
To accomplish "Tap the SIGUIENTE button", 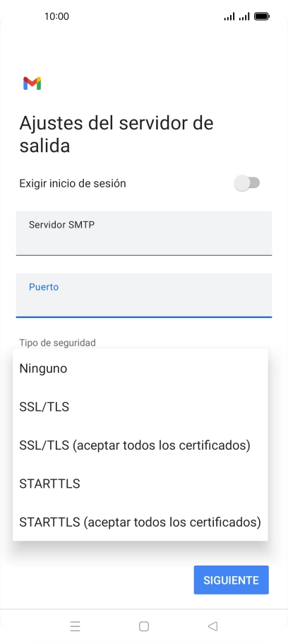I will tap(232, 580).
